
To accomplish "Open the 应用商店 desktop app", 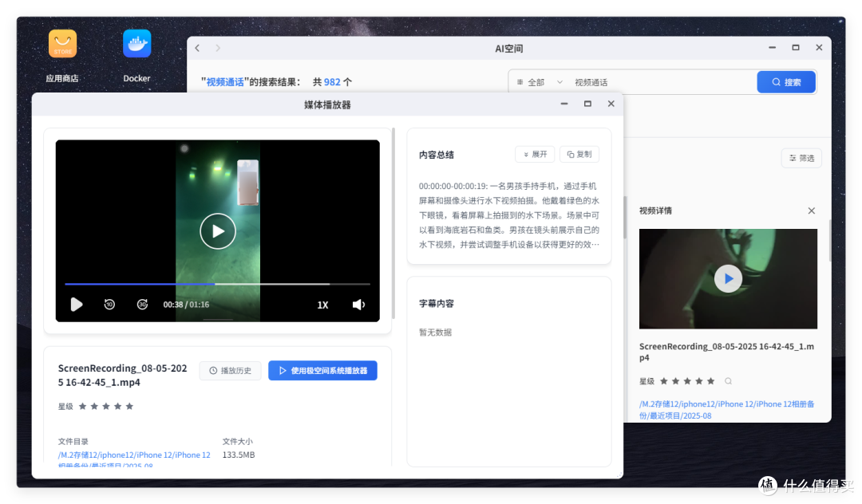I will [x=62, y=43].
